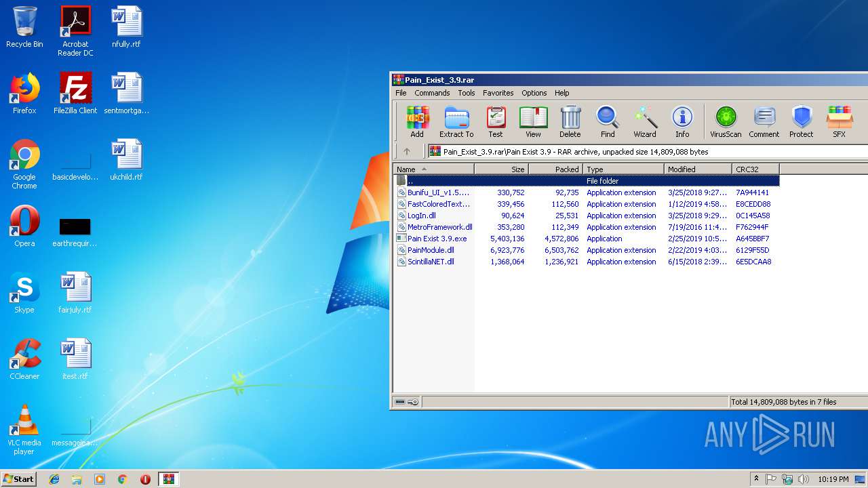
Task: Click status text Total 14,809,088 bytes
Action: [x=784, y=402]
